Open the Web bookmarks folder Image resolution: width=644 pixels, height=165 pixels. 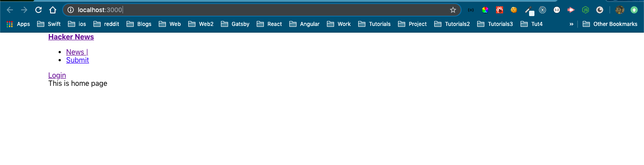(169, 24)
